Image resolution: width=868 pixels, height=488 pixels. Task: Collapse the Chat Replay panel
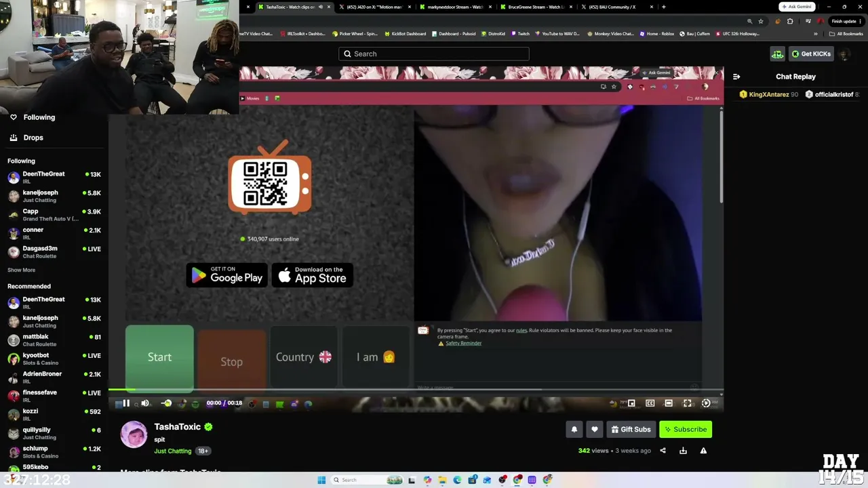click(736, 77)
